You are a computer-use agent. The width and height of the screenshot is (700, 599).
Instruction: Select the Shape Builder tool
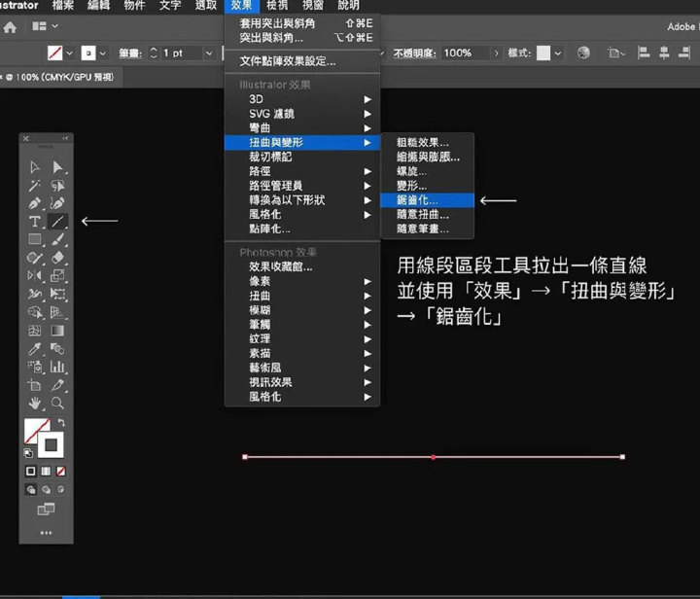click(34, 312)
